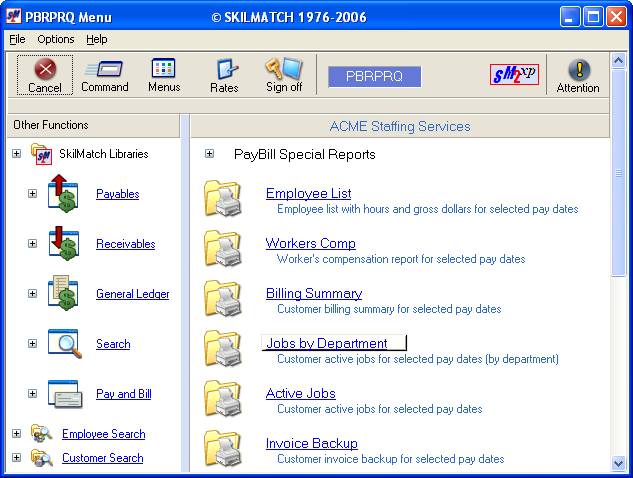Click 'Worker's compensation report for selected pay dates'
The width and height of the screenshot is (633, 478).
[401, 259]
